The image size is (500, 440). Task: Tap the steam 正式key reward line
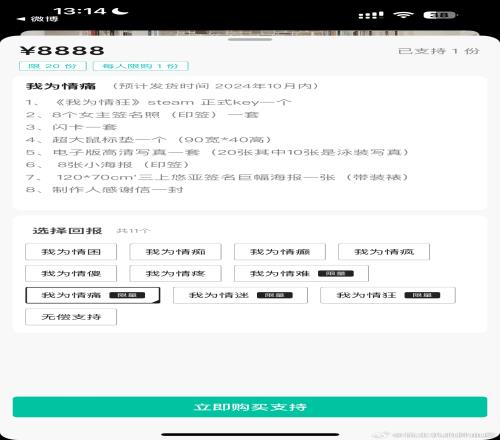click(x=159, y=102)
